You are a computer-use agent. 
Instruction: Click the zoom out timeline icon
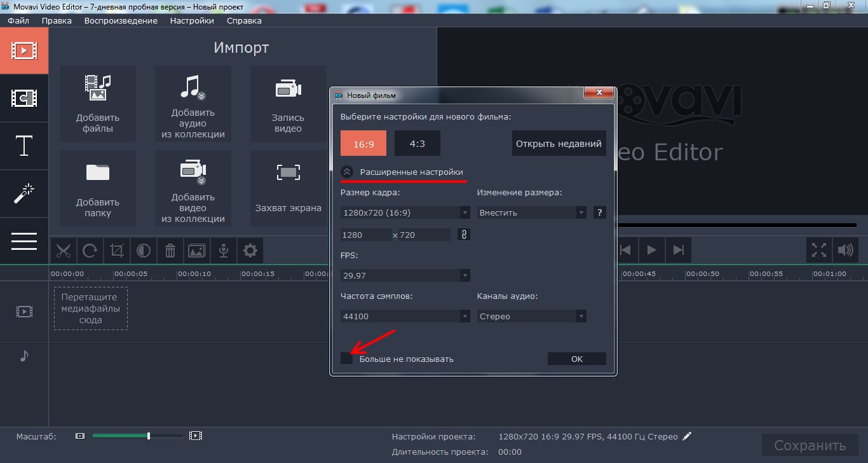pos(80,436)
